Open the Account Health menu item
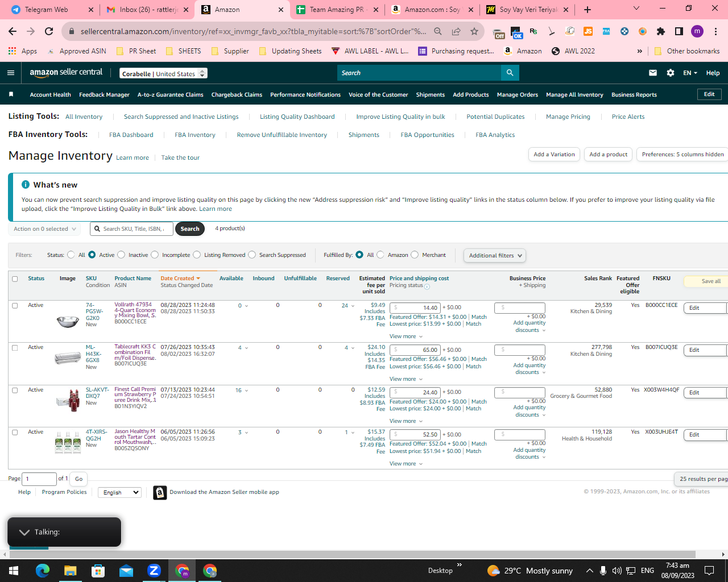728x582 pixels. pos(51,95)
